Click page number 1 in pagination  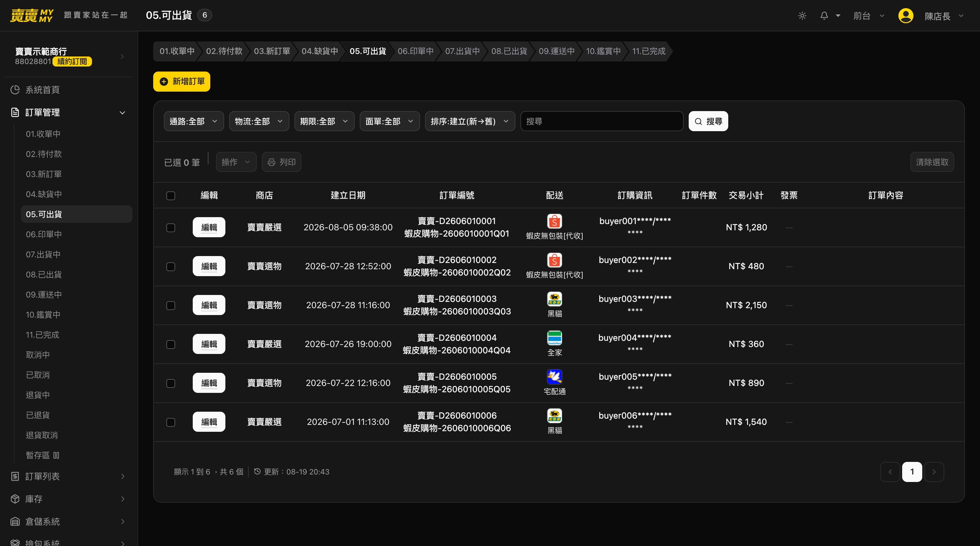[912, 472]
